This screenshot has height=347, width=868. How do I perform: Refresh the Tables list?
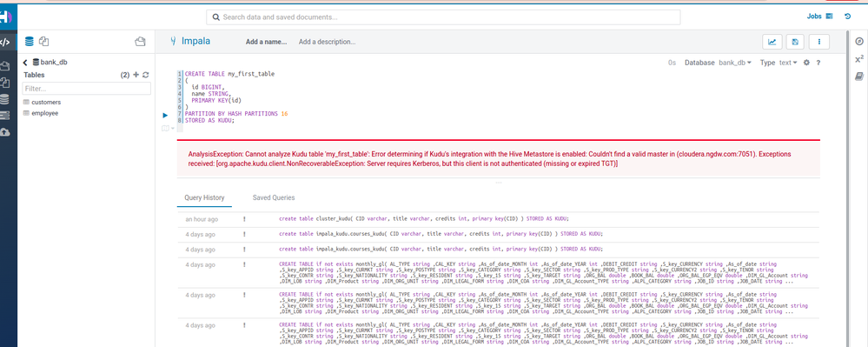coord(146,75)
